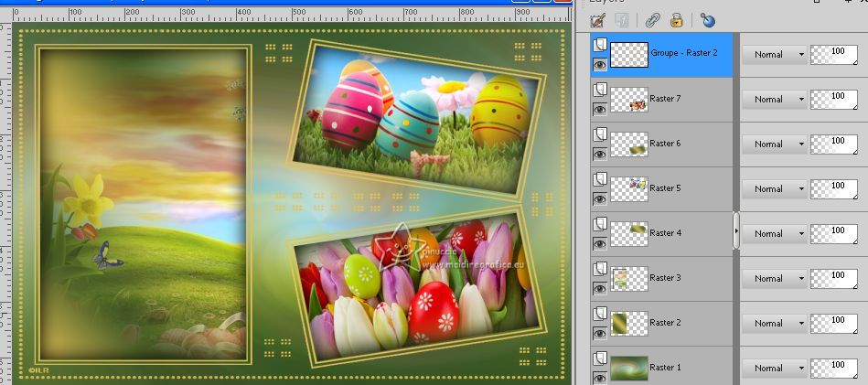The height and width of the screenshot is (385, 868).
Task: Select the 'Raster 3' layer name
Action: [x=665, y=278]
